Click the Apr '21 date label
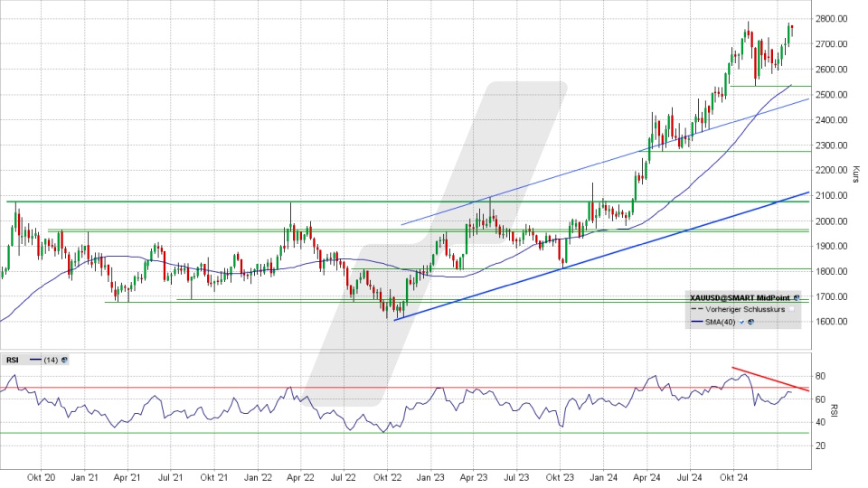The image size is (868, 488). tap(127, 477)
